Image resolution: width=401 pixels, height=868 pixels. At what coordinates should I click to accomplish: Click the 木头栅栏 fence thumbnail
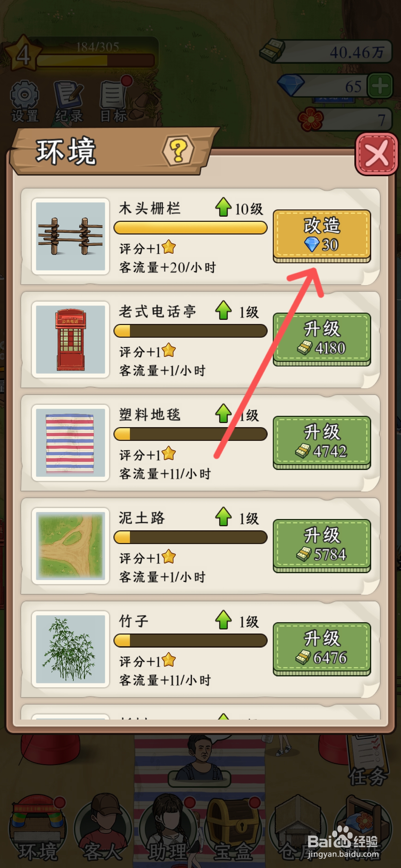(70, 237)
